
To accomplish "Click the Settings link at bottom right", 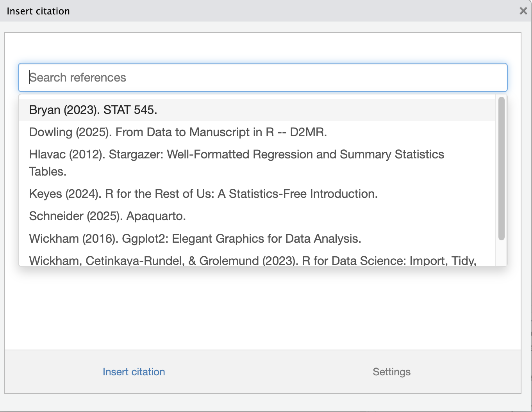I will click(391, 372).
